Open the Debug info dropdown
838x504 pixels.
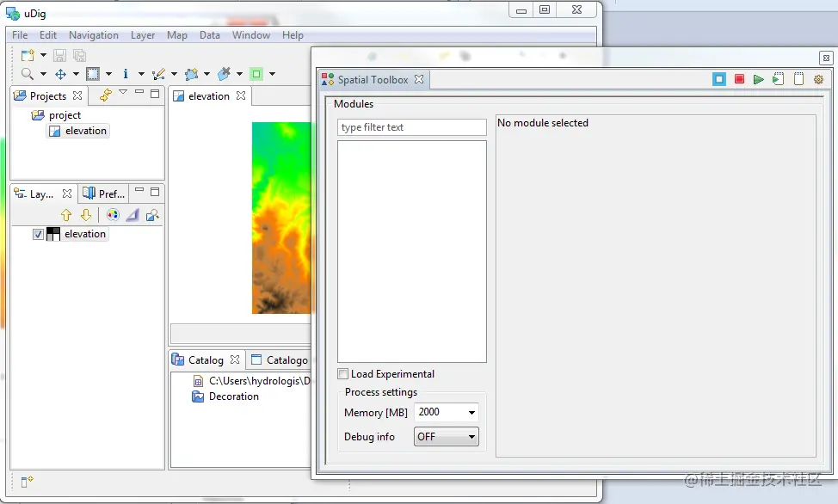[447, 437]
